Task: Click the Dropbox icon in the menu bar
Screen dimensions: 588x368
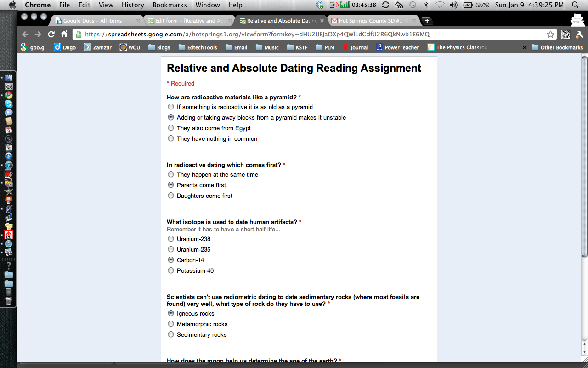Action: click(320, 5)
